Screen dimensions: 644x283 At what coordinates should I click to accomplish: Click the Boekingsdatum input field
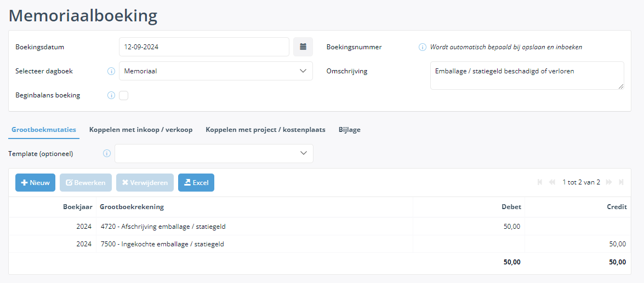204,47
